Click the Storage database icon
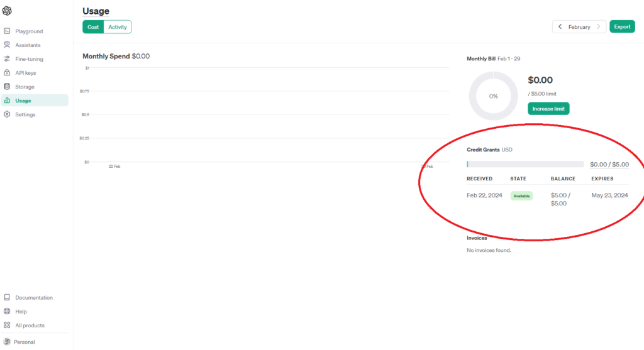This screenshot has width=644, height=350. (x=7, y=87)
